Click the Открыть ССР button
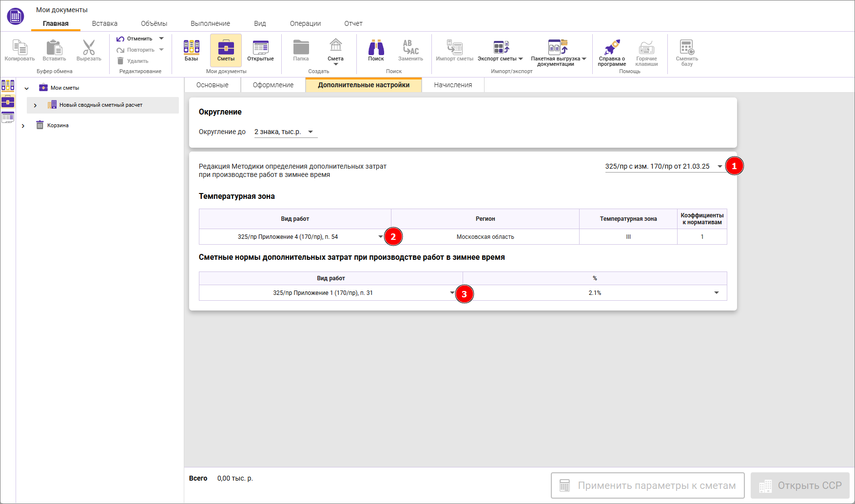The height and width of the screenshot is (504, 855). coord(800,485)
